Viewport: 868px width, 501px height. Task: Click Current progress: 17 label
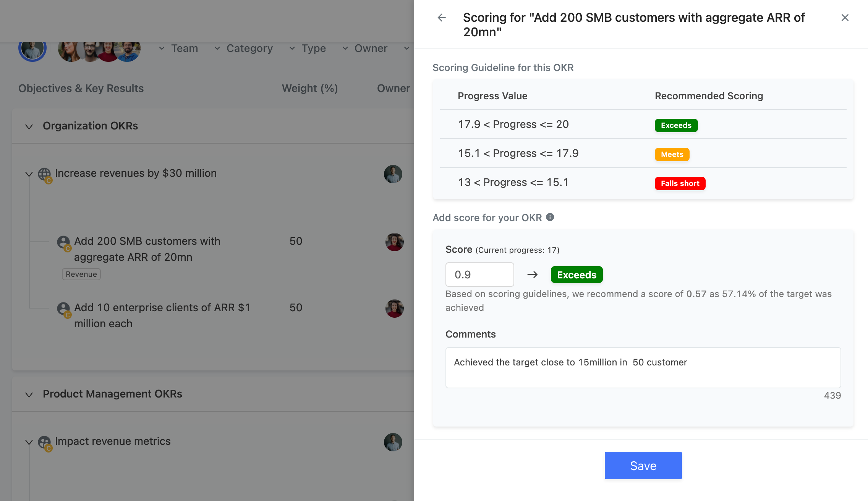tap(517, 250)
